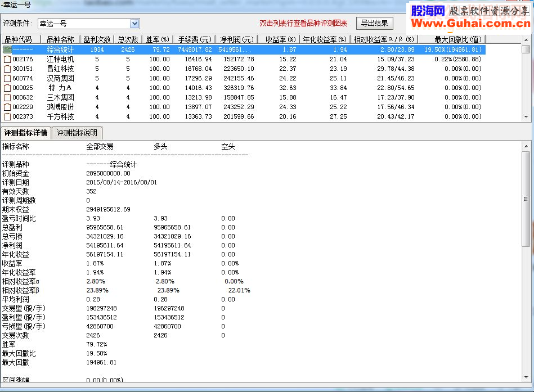The image size is (534, 392).
Task: Select the 昌红科技 stock name
Action: pos(60,69)
